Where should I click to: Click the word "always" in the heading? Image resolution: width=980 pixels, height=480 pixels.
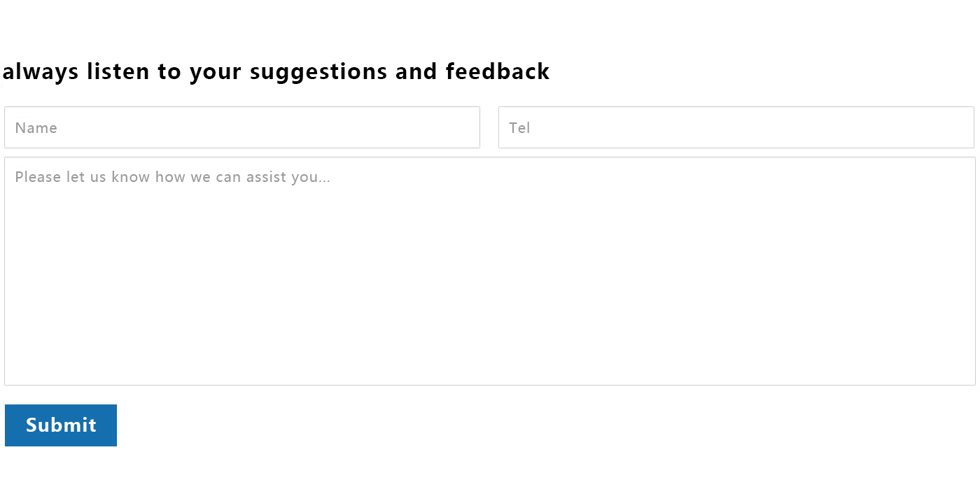click(x=39, y=71)
